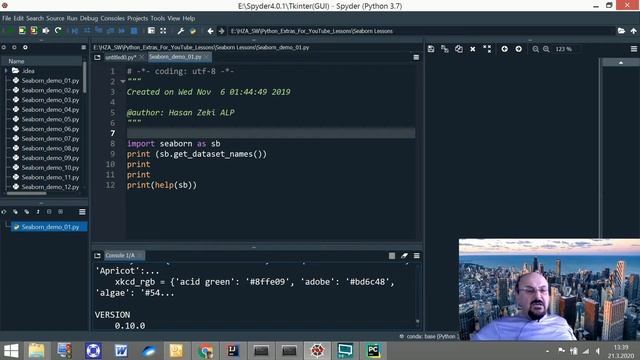Open Seaborn_demo_09.py in file list
This screenshot has width=640, height=360.
pos(50,158)
